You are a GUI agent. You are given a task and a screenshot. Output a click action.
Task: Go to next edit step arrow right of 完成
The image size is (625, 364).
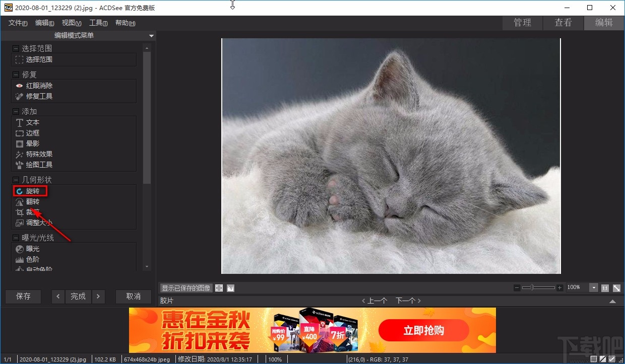point(98,297)
